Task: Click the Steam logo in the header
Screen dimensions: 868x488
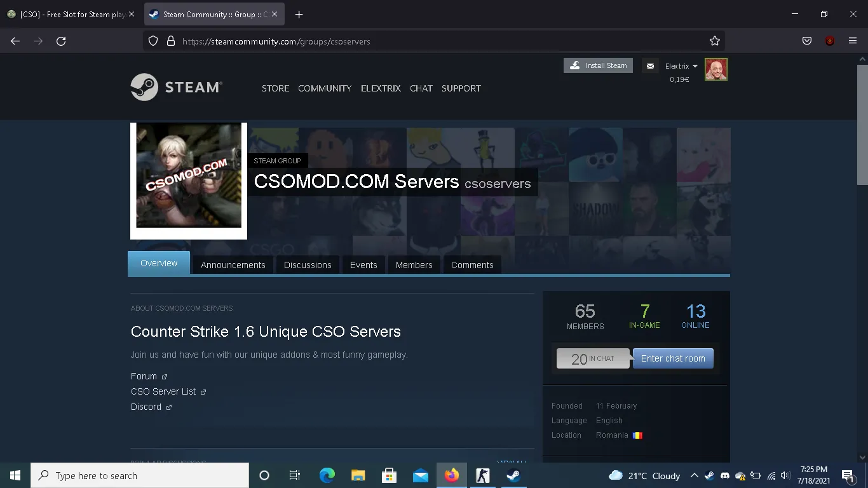Action: [177, 87]
